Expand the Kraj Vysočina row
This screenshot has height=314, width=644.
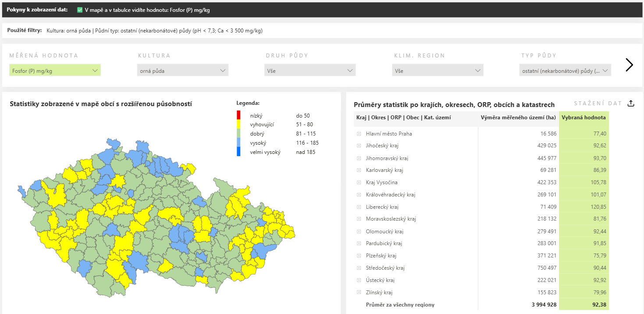coord(359,182)
